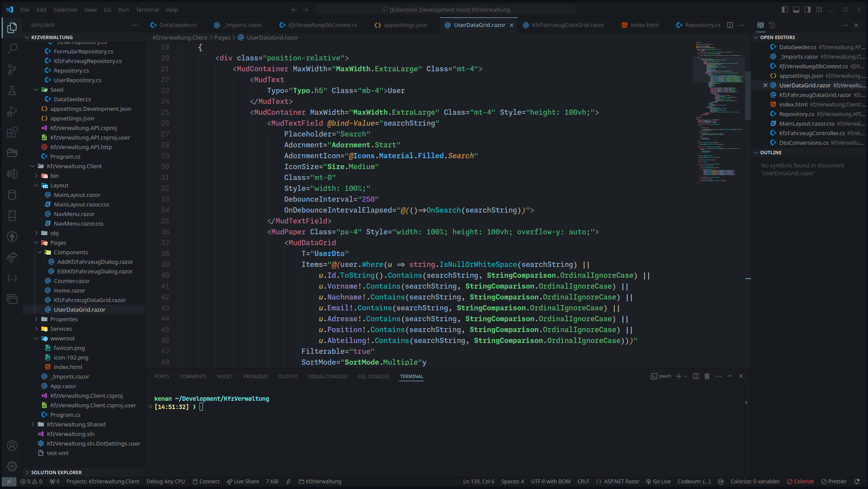This screenshot has height=489, width=868.
Task: Click Customize Layout icon in title bar
Action: click(819, 10)
